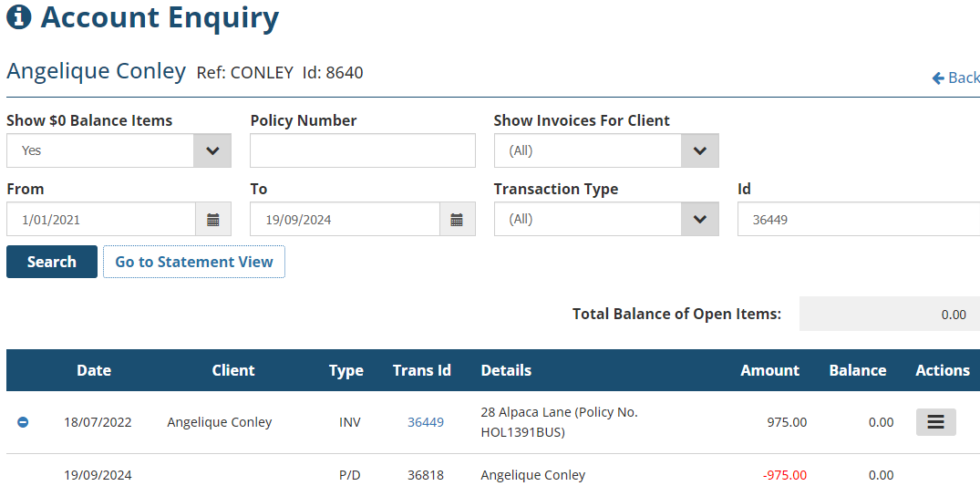Screen dimensions: 980x486
Task: Click the info icon beside Account Enquiry
Action: [x=19, y=17]
